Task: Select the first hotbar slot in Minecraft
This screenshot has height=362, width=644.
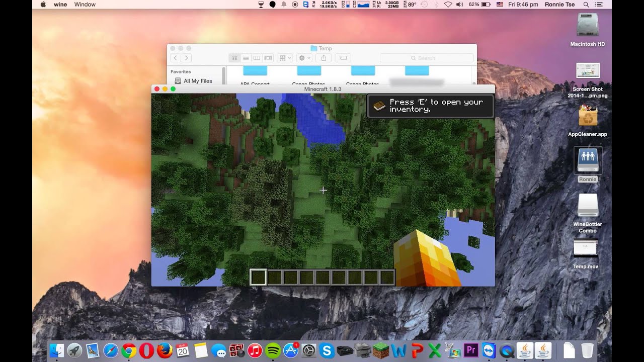Action: (x=258, y=277)
